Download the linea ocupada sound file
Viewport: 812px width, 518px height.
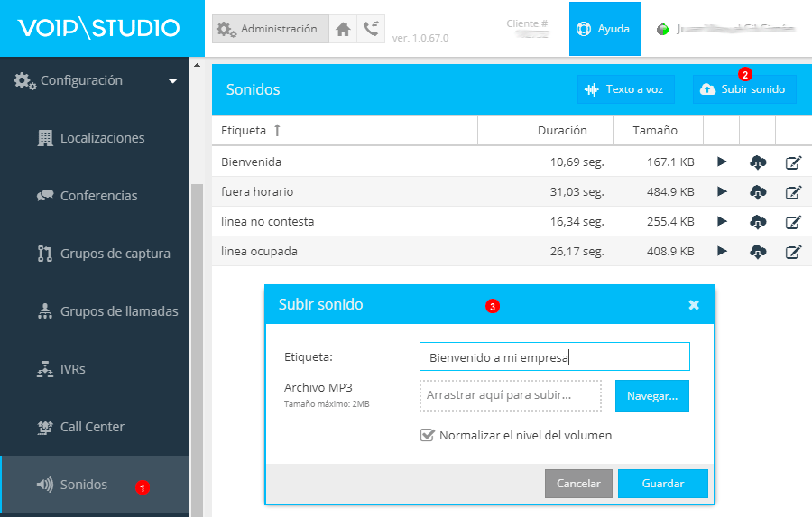click(x=758, y=251)
